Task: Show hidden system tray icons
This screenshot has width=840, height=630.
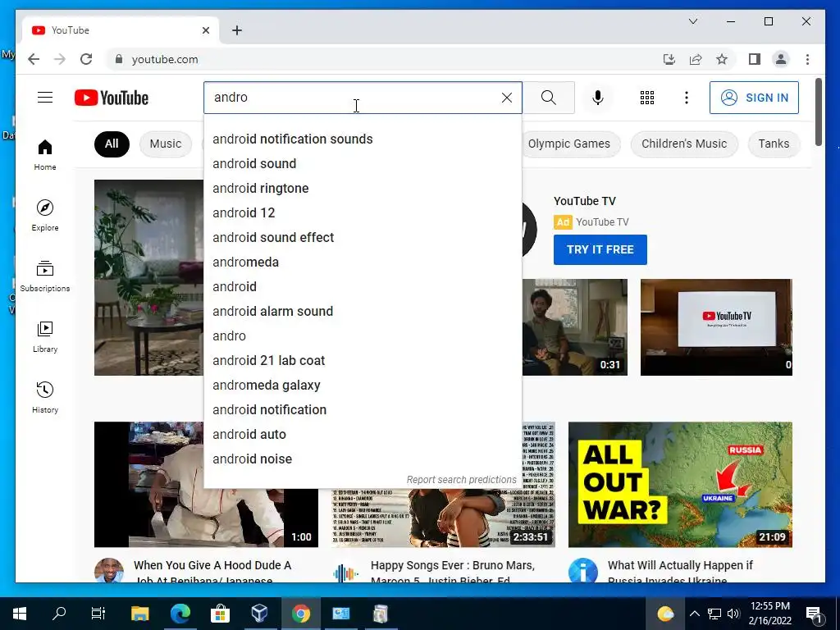Action: pyautogui.click(x=694, y=614)
